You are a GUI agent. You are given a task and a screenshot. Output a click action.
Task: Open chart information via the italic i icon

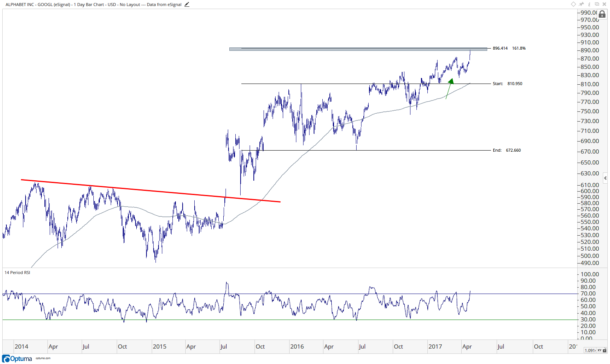589,4
